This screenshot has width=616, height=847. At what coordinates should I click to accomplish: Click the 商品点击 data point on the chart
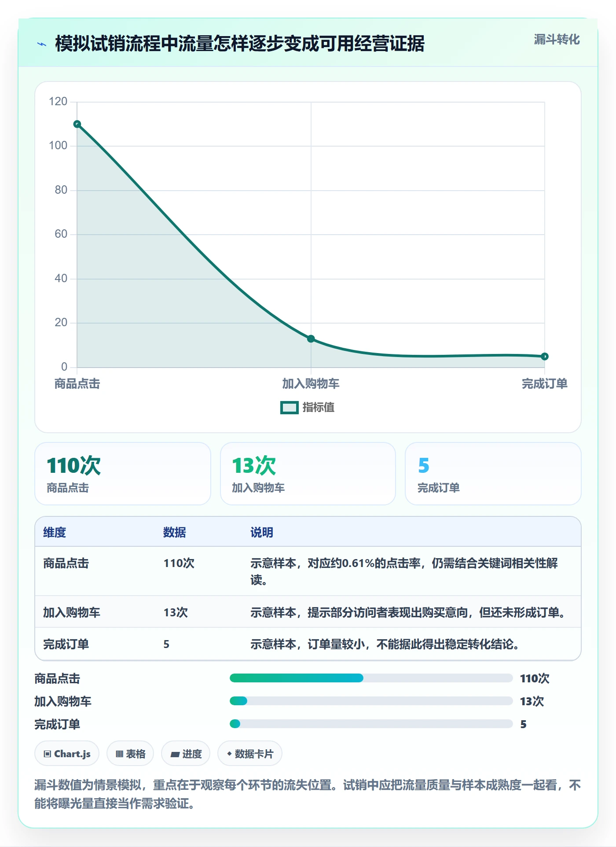[77, 124]
